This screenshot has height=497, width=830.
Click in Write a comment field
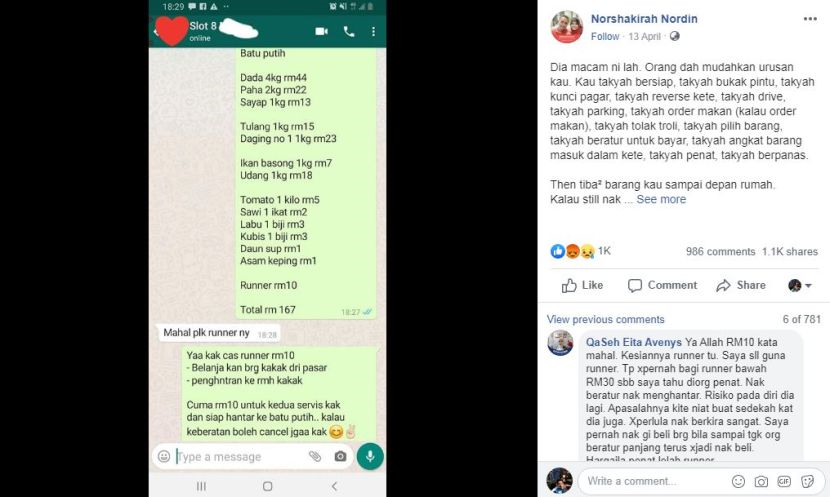654,481
